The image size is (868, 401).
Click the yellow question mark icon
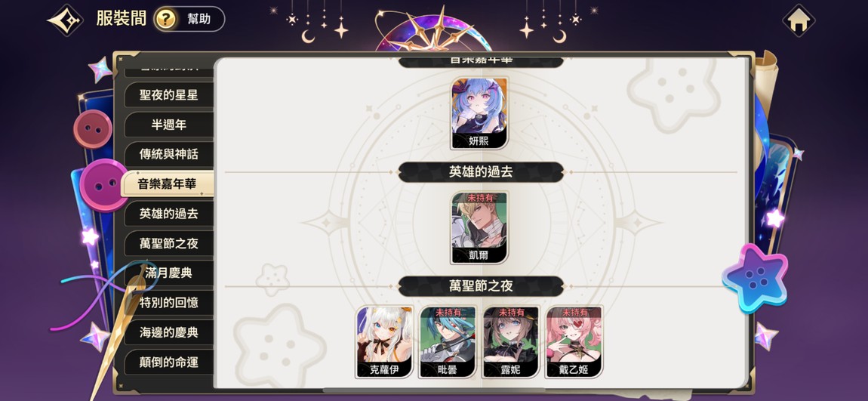[165, 20]
